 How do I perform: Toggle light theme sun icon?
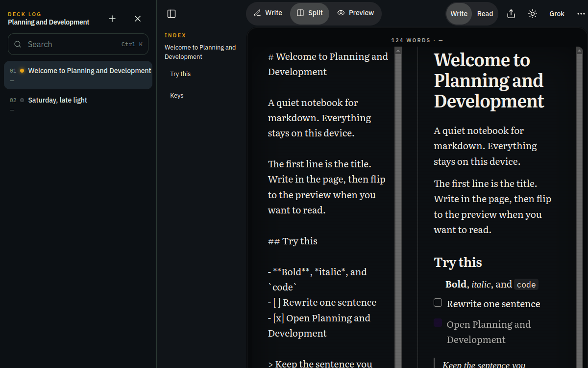pos(533,14)
